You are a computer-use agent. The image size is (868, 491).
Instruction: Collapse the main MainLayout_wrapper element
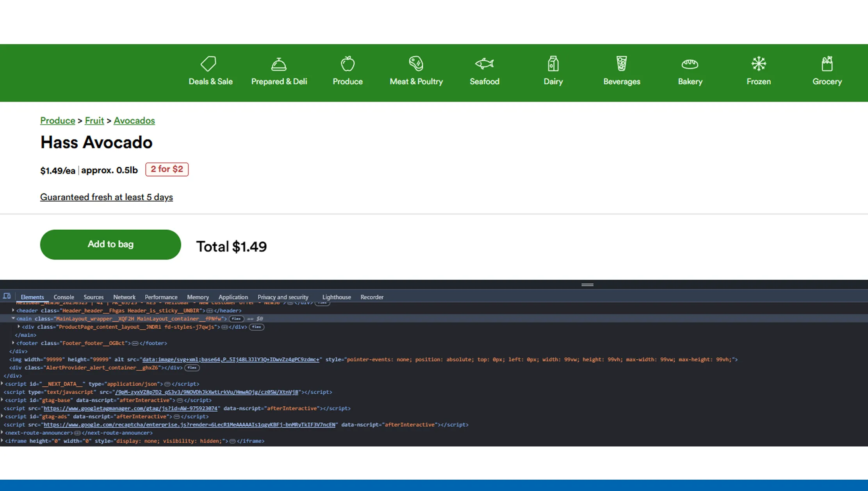pyautogui.click(x=13, y=319)
